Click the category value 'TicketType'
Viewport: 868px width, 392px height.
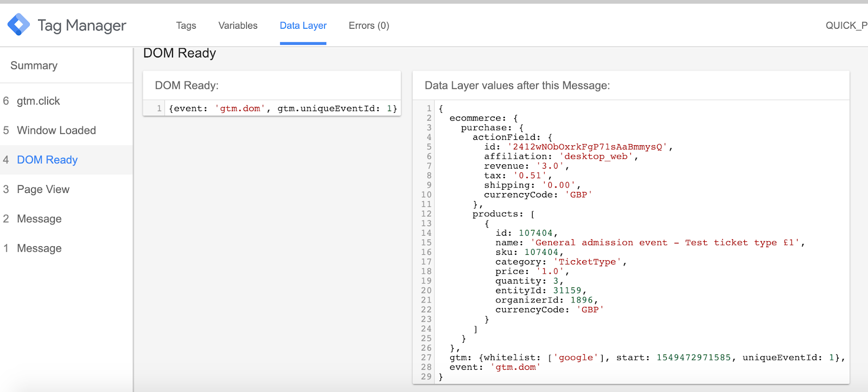click(587, 262)
